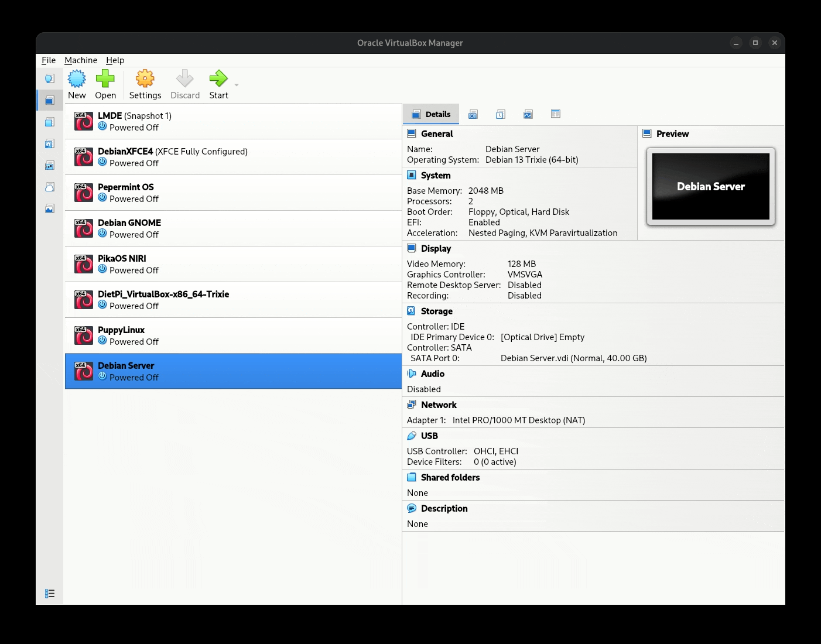This screenshot has height=644, width=821.
Task: Select the DebianXFCE4 virtual machine
Action: (233, 157)
